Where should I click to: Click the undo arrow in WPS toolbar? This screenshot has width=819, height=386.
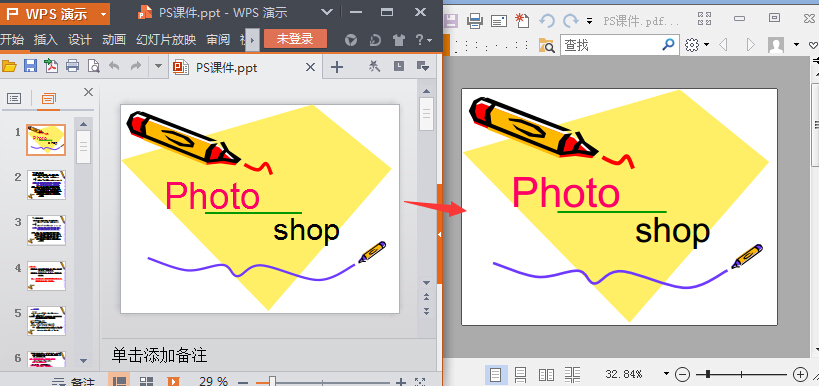[114, 66]
